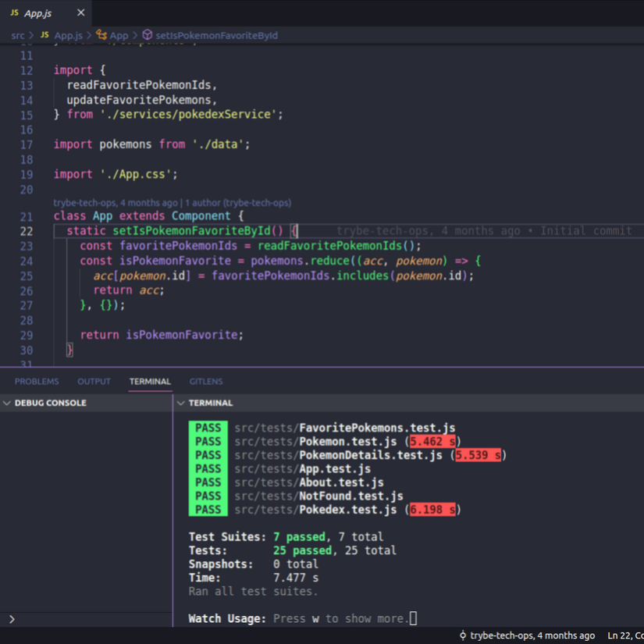This screenshot has width=644, height=644.
Task: Open the src folder breadcrumb
Action: click(18, 36)
